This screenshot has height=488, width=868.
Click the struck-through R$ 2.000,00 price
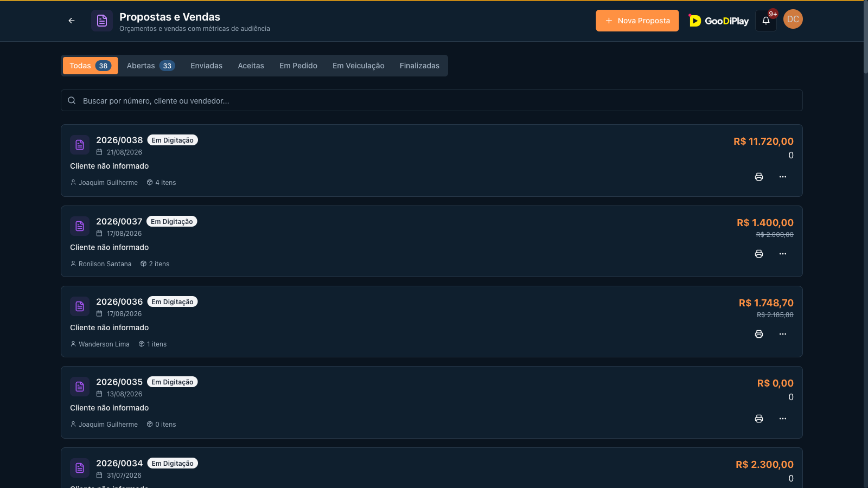point(775,235)
